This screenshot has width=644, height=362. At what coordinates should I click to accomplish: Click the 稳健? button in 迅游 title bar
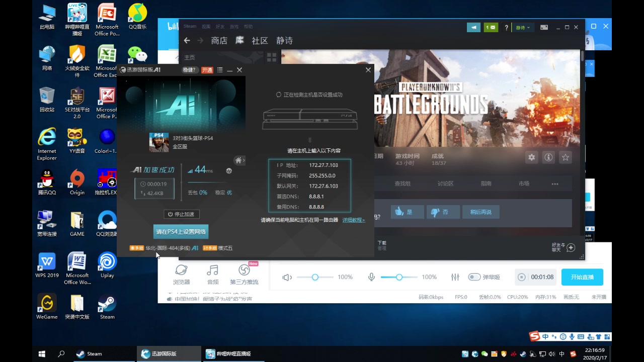(189, 70)
